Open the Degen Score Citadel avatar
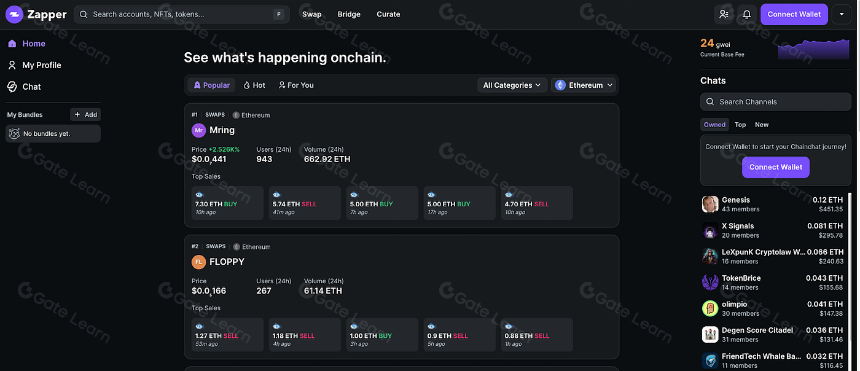 [x=710, y=334]
